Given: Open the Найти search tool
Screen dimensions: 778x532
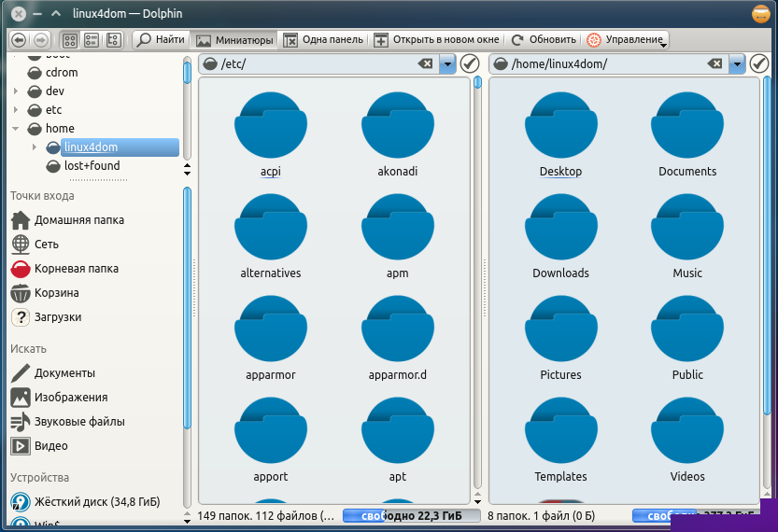Looking at the screenshot, I should 161,39.
